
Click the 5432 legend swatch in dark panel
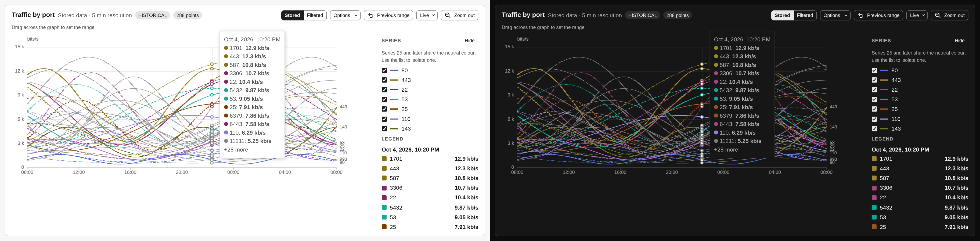click(x=874, y=207)
